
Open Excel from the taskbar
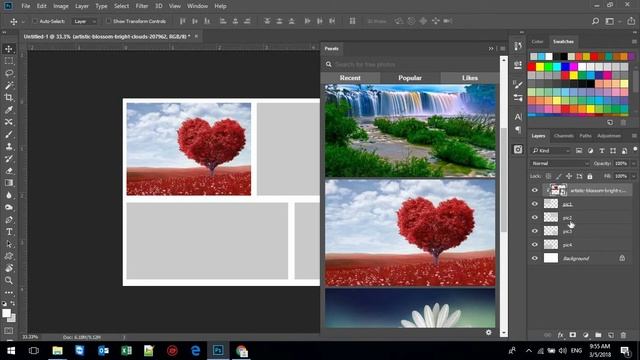click(126, 351)
